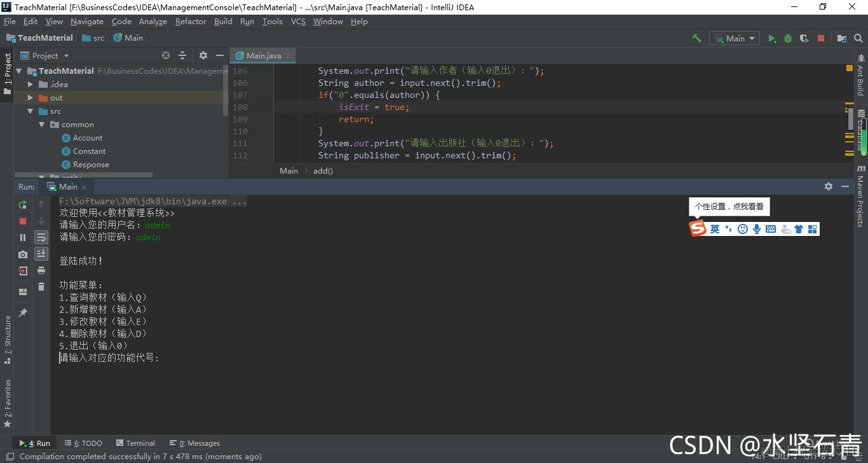
Task: Open Project panel settings gear
Action: tap(203, 55)
